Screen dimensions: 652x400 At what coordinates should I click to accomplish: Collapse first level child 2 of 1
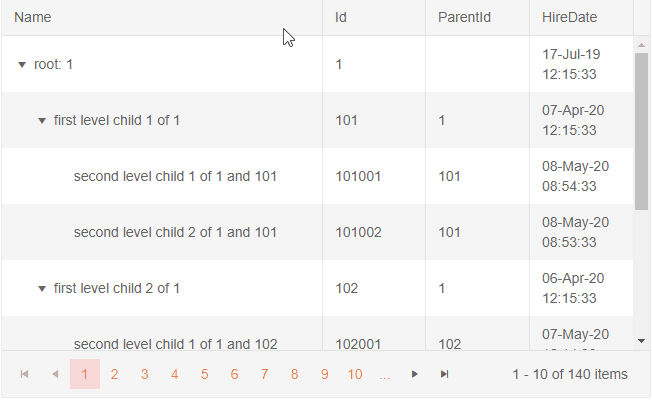tap(42, 288)
